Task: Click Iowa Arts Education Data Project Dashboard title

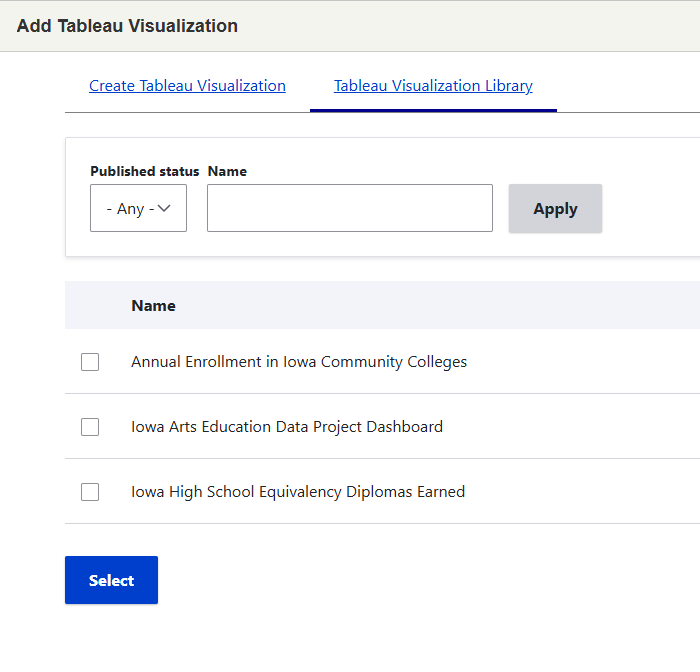Action: tap(287, 427)
